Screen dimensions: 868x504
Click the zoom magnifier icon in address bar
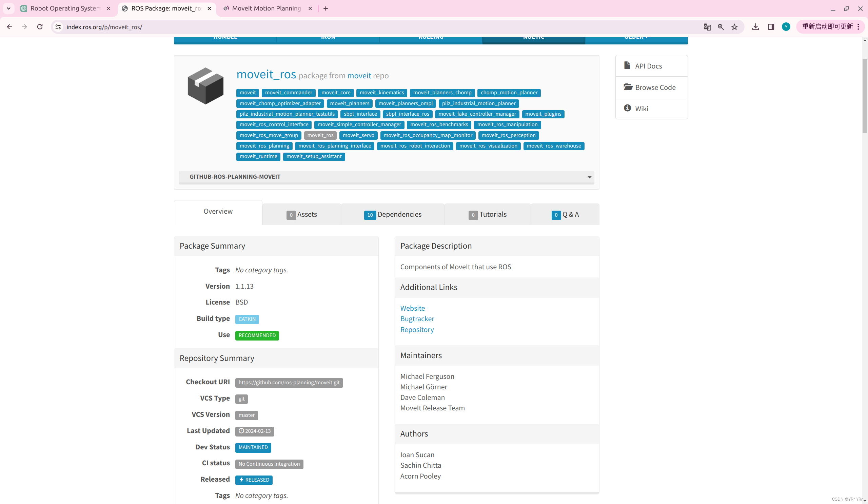tap(721, 27)
